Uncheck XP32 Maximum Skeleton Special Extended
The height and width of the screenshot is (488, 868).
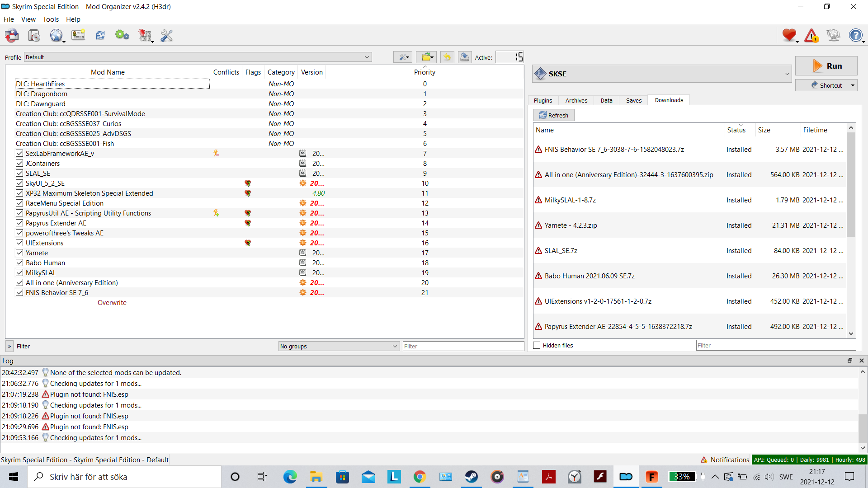tap(19, 193)
